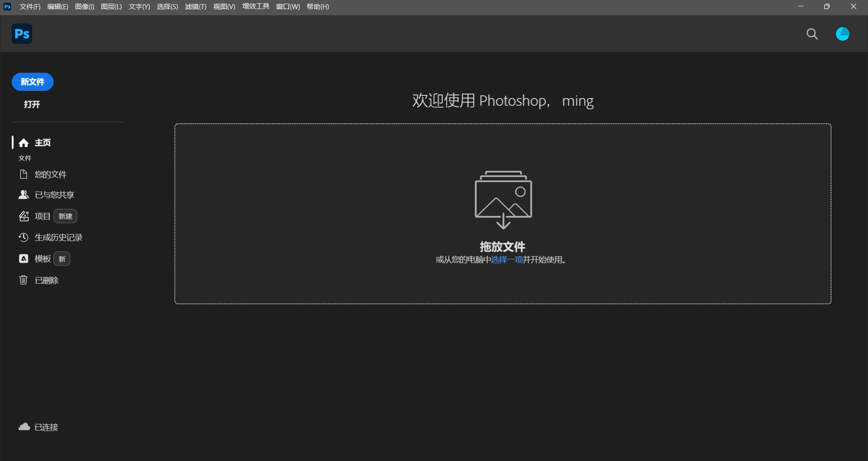Click the 新文件 button
868x461 pixels.
32,82
